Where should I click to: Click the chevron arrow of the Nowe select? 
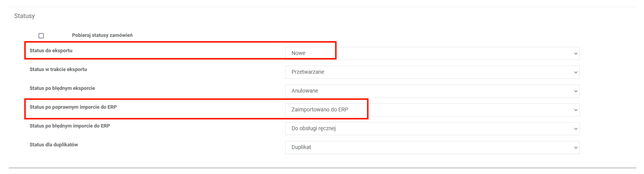tap(576, 53)
